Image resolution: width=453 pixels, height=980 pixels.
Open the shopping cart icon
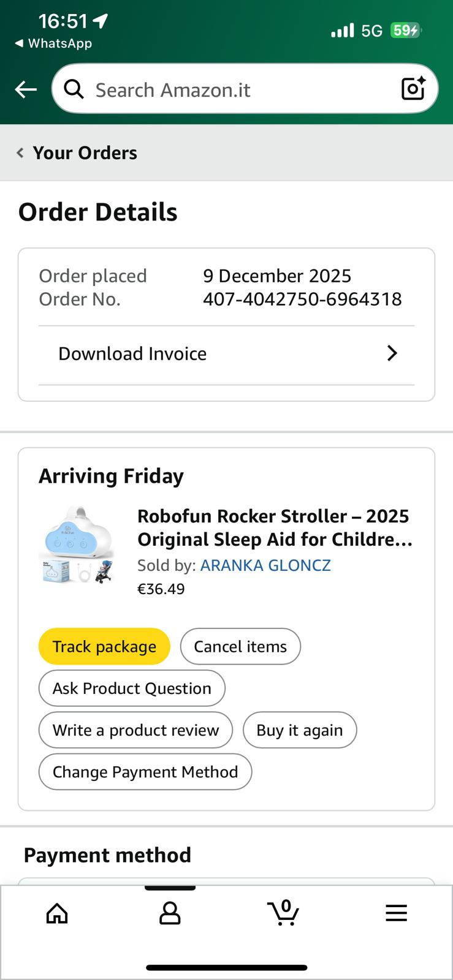point(283,913)
